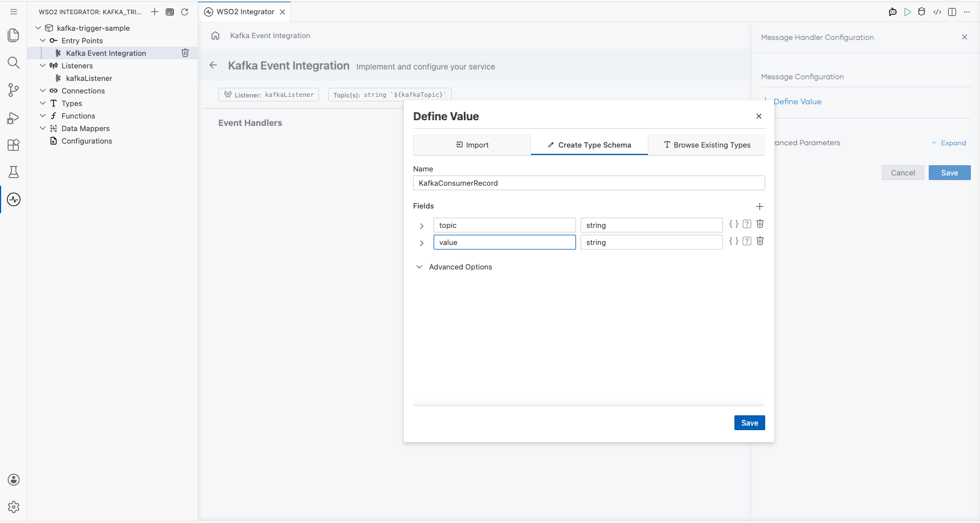Open the Accounts icon in activity bar
980x523 pixels.
tap(14, 480)
